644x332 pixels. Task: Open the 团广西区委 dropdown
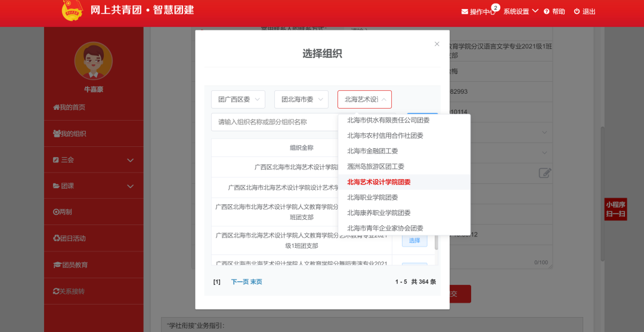(x=238, y=99)
